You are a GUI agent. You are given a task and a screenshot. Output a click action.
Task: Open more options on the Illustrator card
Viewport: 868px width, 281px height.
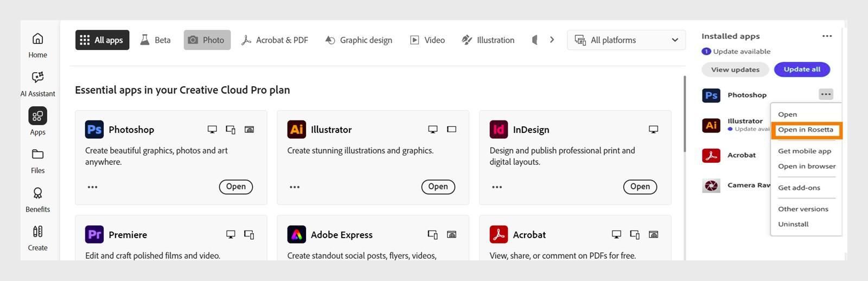point(295,187)
